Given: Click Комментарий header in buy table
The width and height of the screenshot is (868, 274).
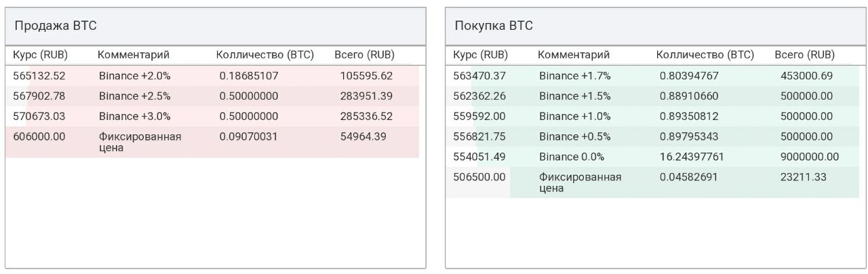Looking at the screenshot, I should (574, 55).
